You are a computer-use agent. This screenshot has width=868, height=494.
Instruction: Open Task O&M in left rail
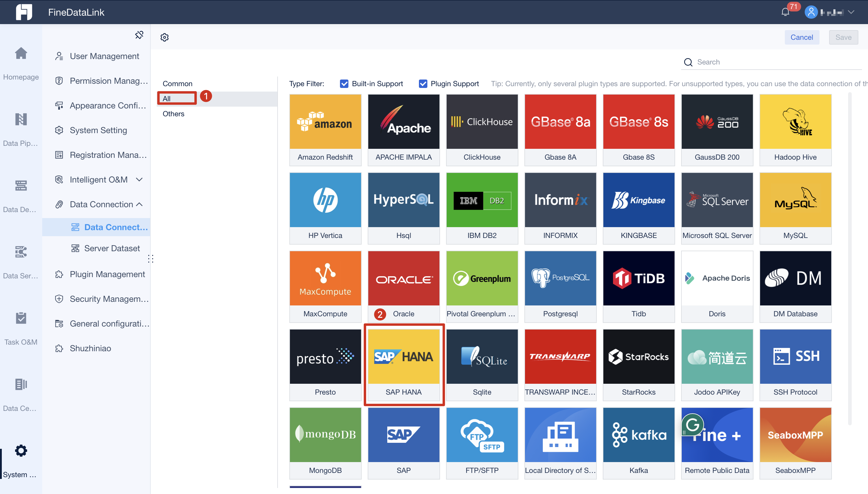pyautogui.click(x=21, y=319)
